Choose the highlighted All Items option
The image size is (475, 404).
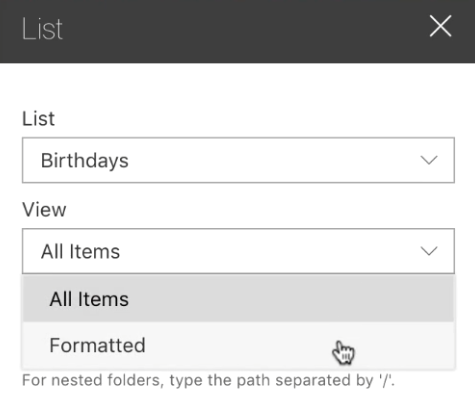click(x=238, y=298)
